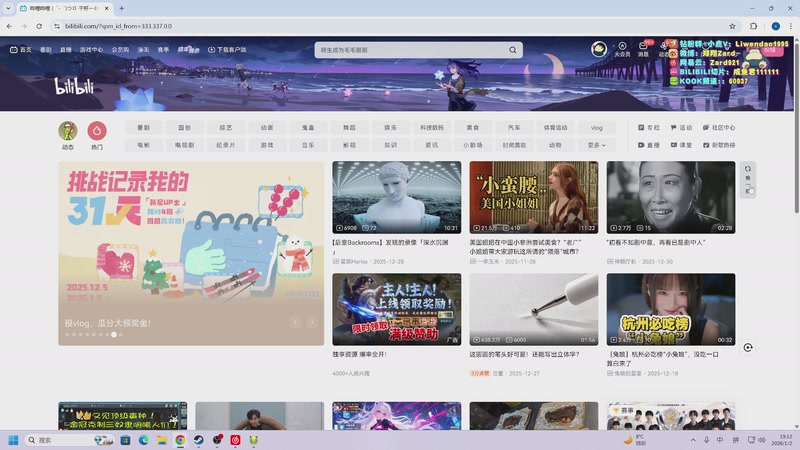Select the vlog category button
Screen dimensions: 800x450
[x=596, y=128]
